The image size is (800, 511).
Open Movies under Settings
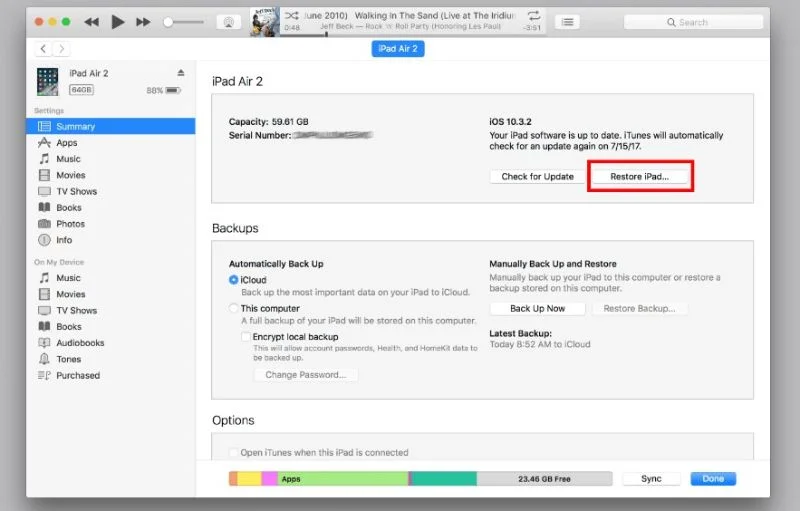click(111, 175)
